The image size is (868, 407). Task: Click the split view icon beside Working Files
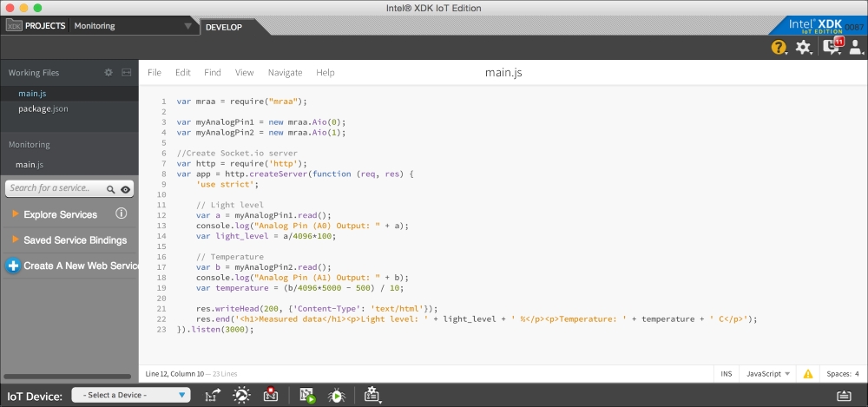pyautogui.click(x=126, y=73)
